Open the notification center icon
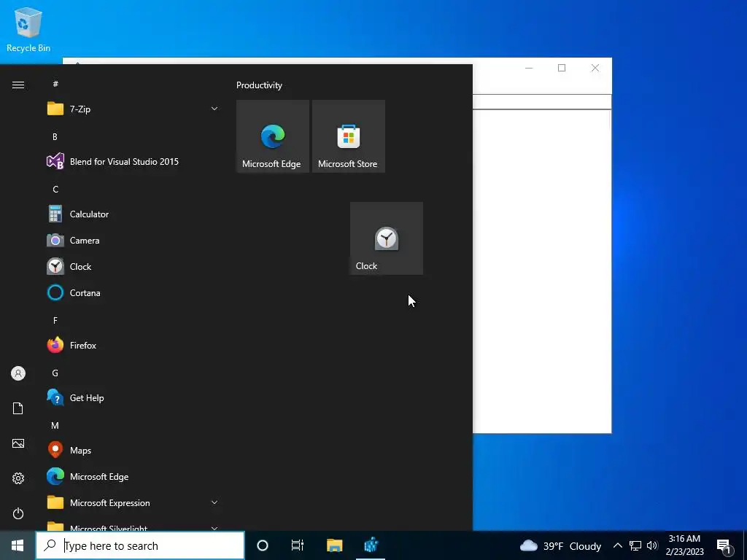747x560 pixels. [724, 546]
